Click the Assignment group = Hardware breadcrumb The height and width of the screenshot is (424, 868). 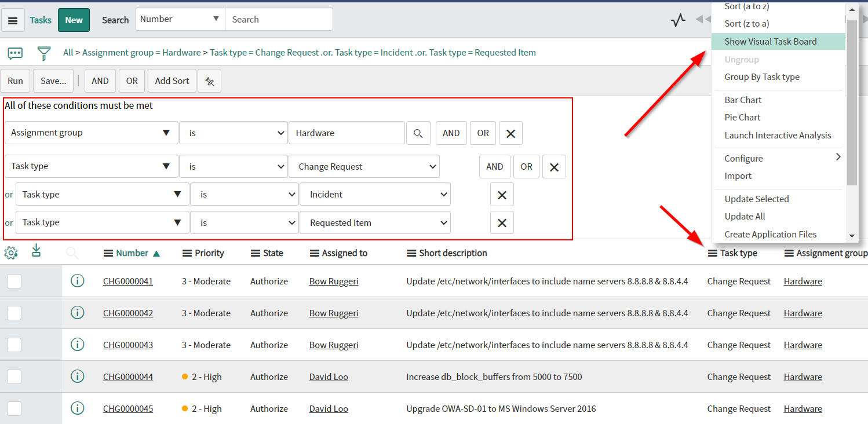(x=141, y=53)
